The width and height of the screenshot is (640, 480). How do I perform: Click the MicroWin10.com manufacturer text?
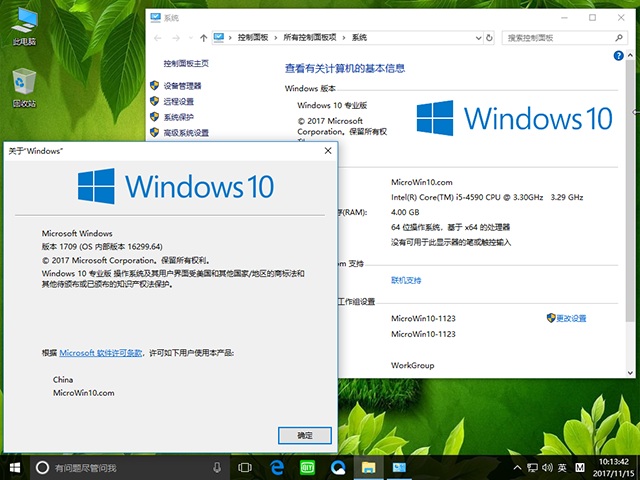pyautogui.click(x=422, y=182)
